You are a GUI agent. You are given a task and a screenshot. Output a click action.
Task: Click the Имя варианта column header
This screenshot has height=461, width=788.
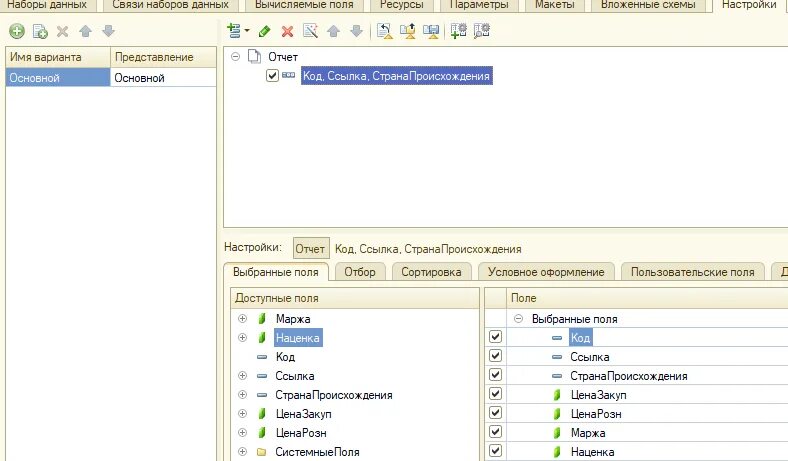(58, 57)
